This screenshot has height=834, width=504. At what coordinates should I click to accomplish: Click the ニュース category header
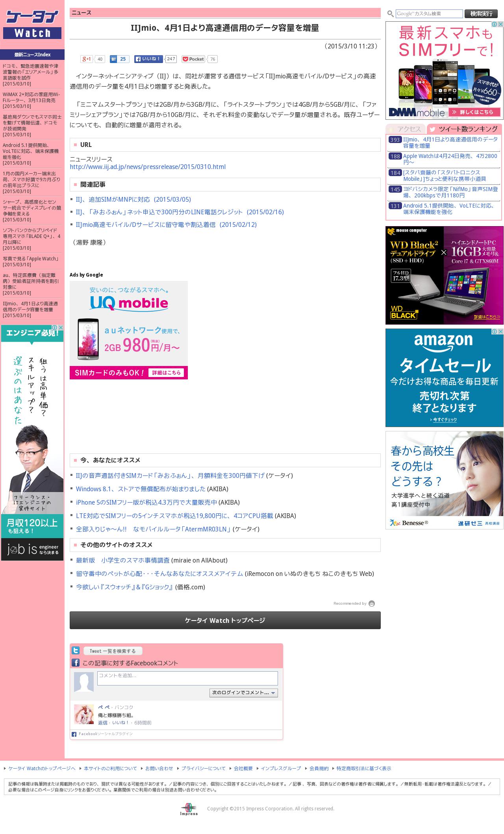(225, 13)
